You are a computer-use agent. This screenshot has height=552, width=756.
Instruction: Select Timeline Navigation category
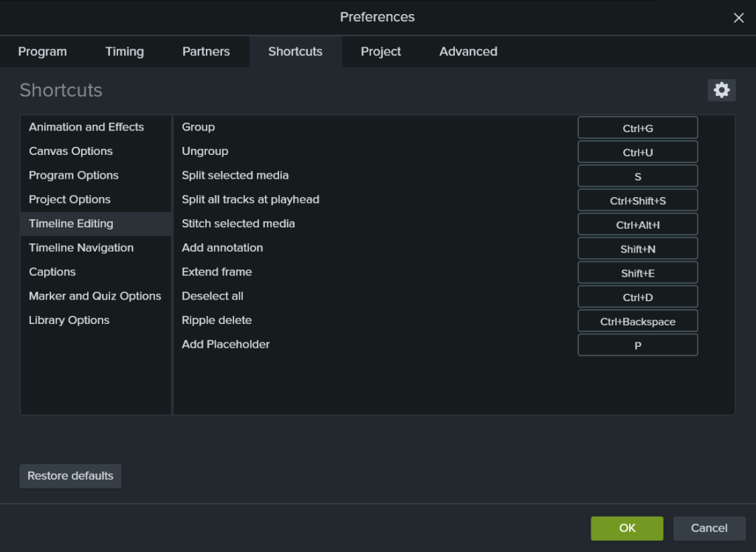(x=81, y=248)
